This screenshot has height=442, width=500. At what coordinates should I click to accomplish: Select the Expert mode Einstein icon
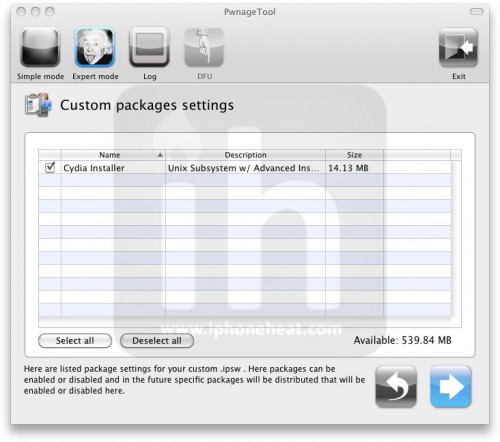pos(95,48)
